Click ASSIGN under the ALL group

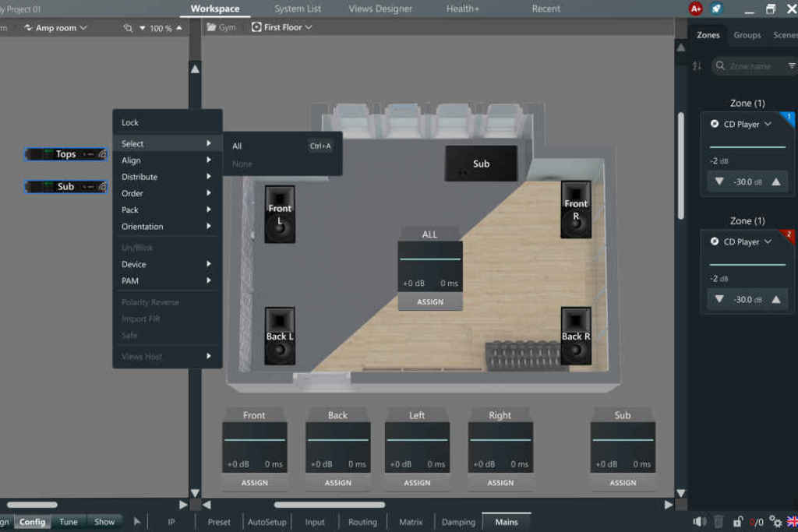pyautogui.click(x=429, y=302)
